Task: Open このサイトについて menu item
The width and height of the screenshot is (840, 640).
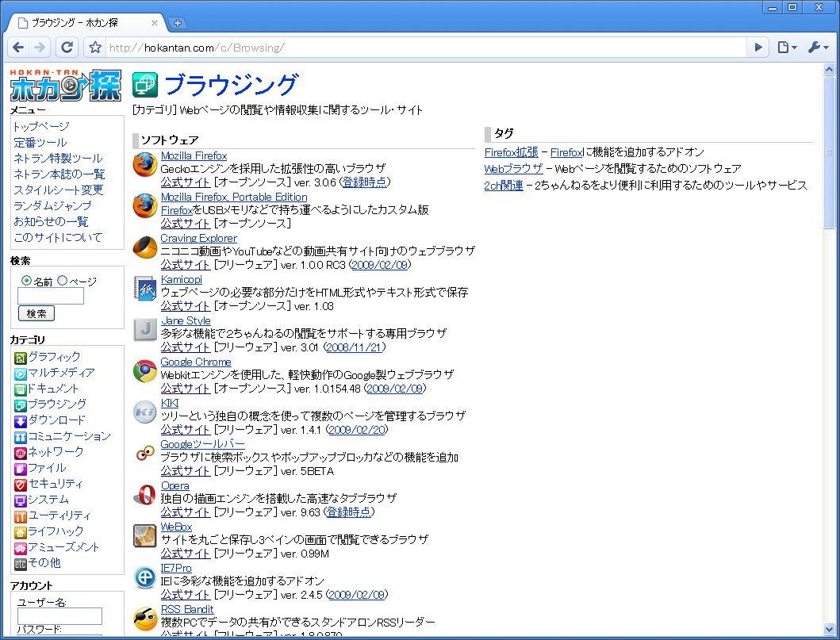Action: (58, 237)
